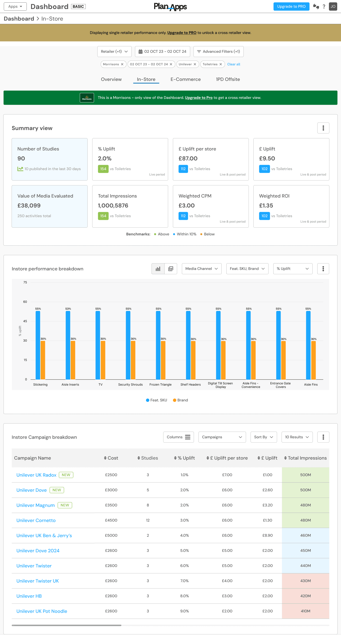This screenshot has width=341, height=644.
Task: Open Unilever UK Ben & Jerry's campaign
Action: pyautogui.click(x=44, y=535)
